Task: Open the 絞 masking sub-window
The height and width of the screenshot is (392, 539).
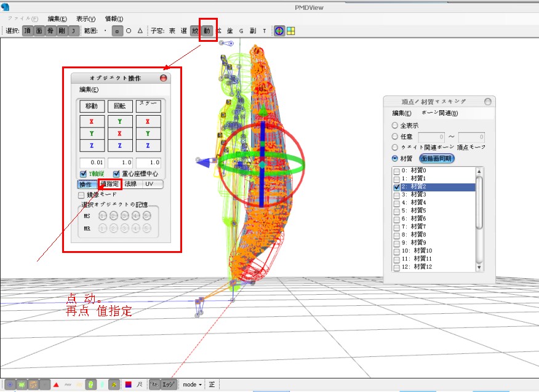Action: (195, 31)
